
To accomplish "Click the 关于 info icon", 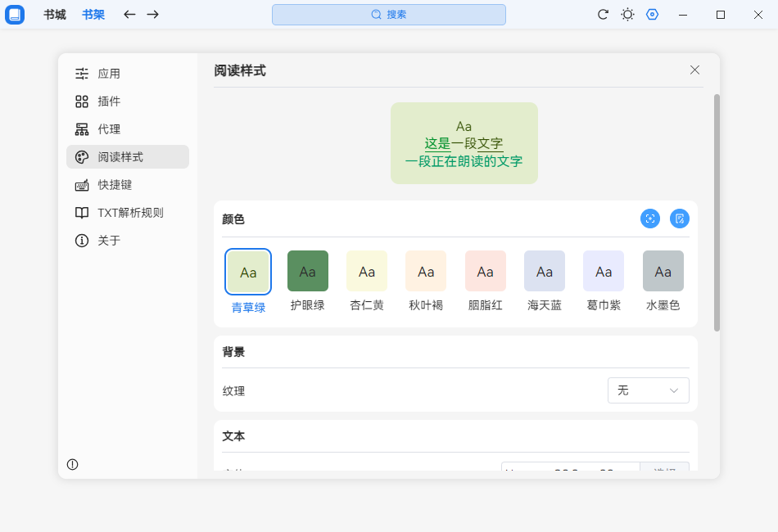I will tap(82, 241).
